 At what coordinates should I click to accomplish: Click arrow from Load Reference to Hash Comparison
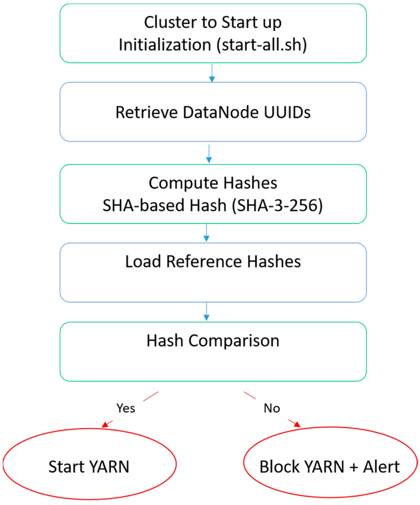pos(206,311)
